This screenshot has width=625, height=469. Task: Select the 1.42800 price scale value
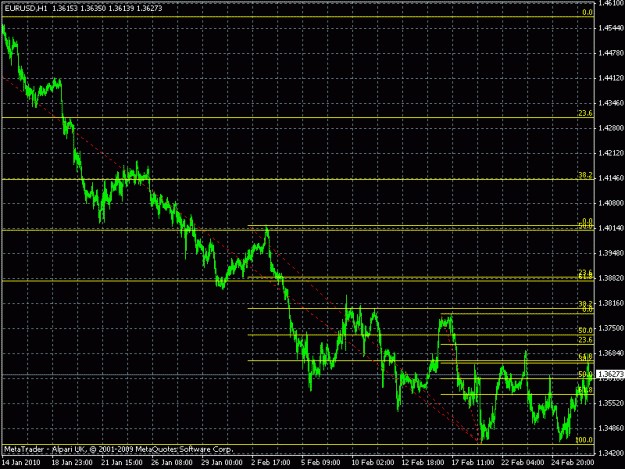pyautogui.click(x=611, y=128)
